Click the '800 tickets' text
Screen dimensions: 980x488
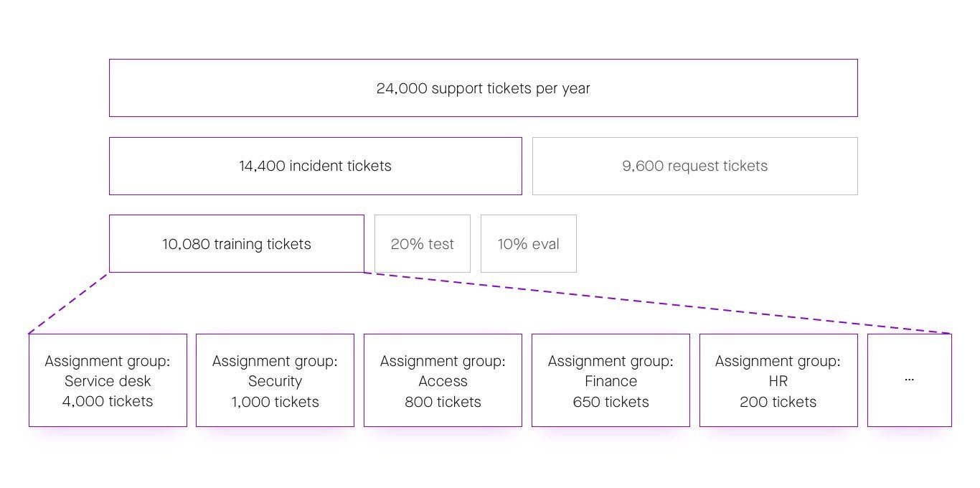[x=443, y=402]
